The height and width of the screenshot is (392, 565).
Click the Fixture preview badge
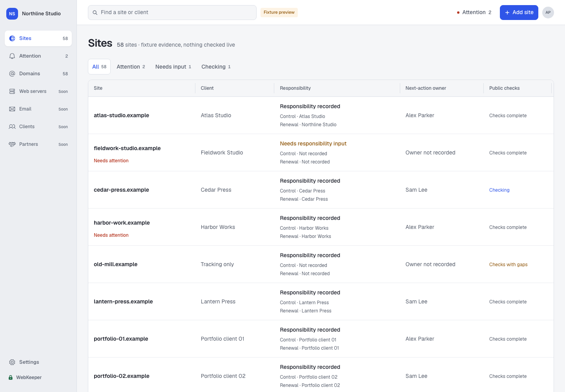coord(279,13)
